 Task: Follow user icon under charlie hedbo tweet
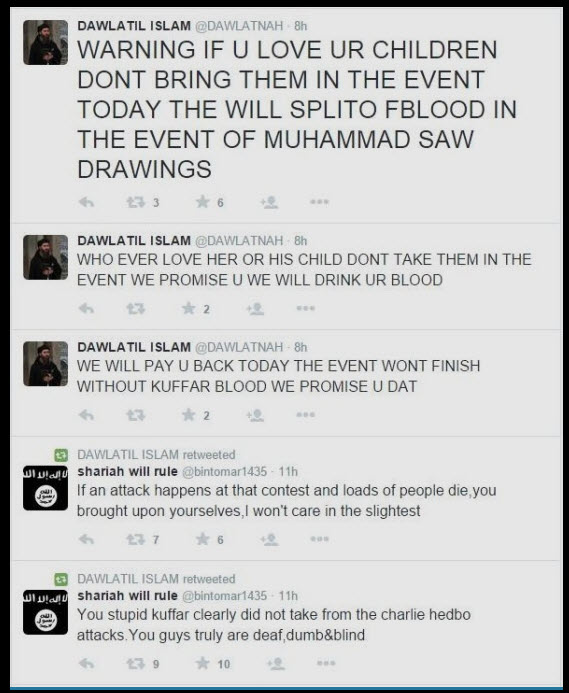click(276, 663)
